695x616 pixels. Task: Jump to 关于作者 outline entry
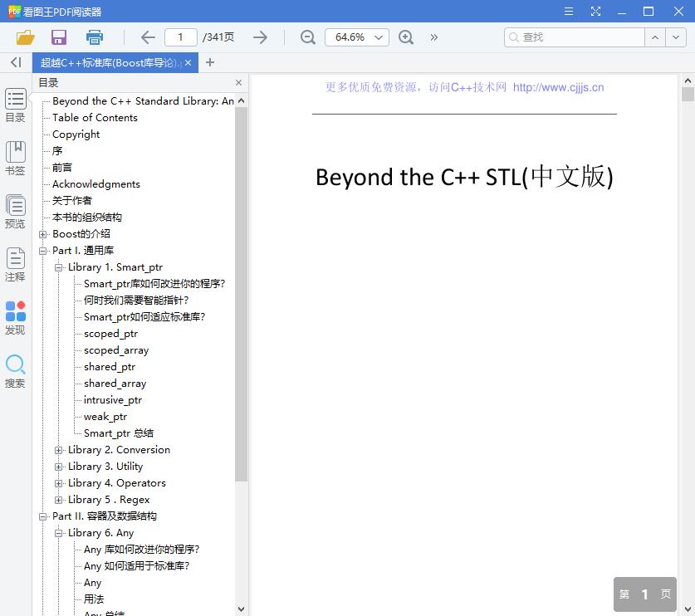(x=71, y=201)
